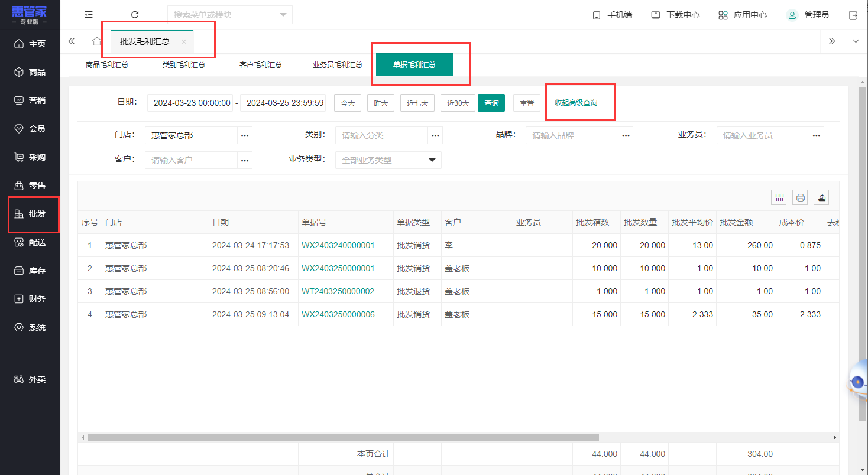868x475 pixels.
Task: Click the refresh icon in top bar
Action: [x=135, y=15]
